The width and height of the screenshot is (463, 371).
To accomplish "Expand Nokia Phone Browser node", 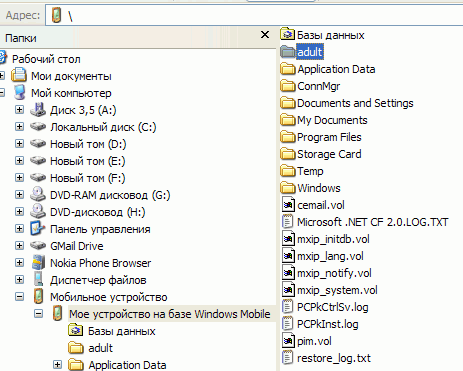I will tap(19, 263).
